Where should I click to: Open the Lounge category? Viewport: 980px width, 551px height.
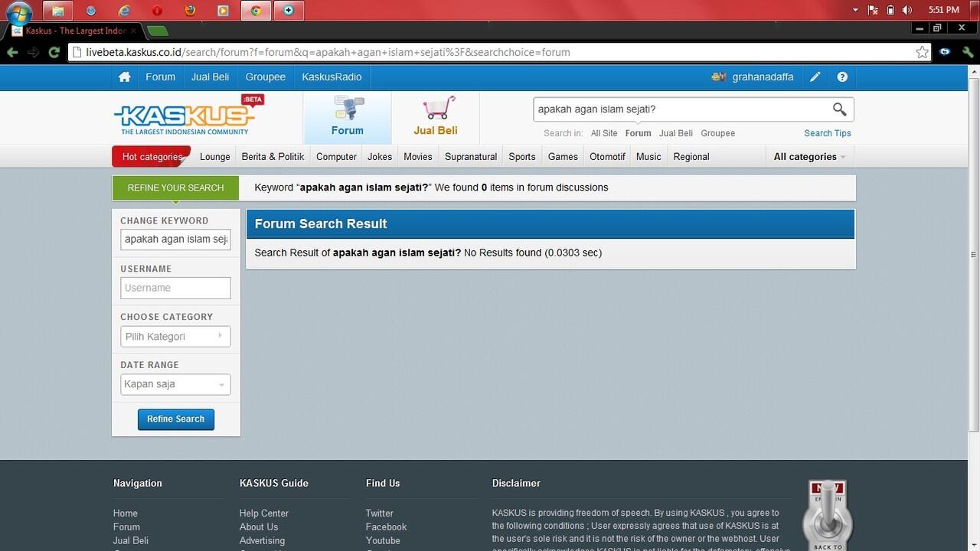coord(214,157)
